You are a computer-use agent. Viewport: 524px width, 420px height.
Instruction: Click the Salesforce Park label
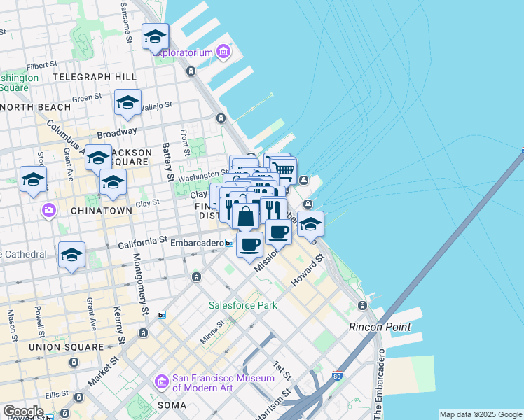[x=243, y=305]
